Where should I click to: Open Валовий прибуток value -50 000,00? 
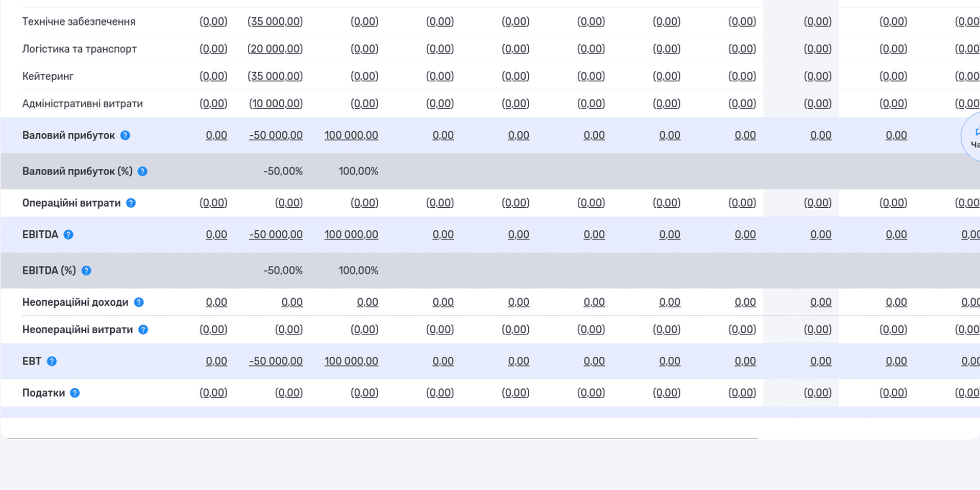tap(276, 135)
